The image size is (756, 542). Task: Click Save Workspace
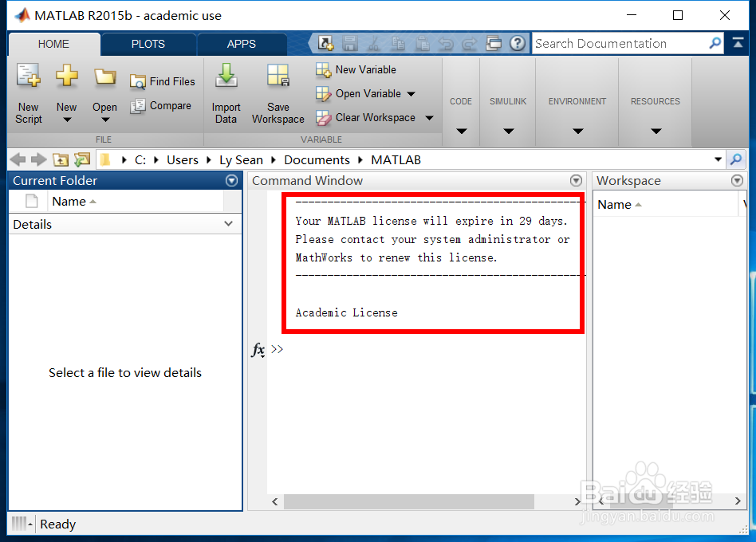[x=278, y=93]
